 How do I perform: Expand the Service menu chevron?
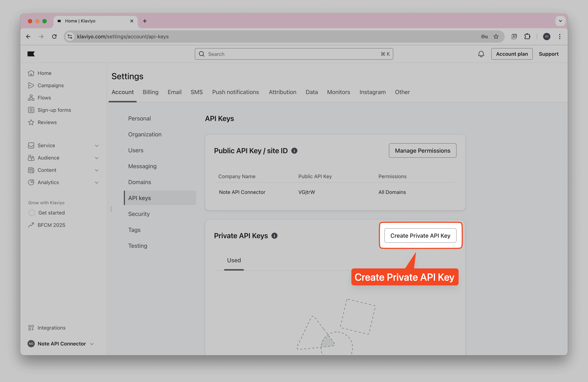click(x=97, y=146)
